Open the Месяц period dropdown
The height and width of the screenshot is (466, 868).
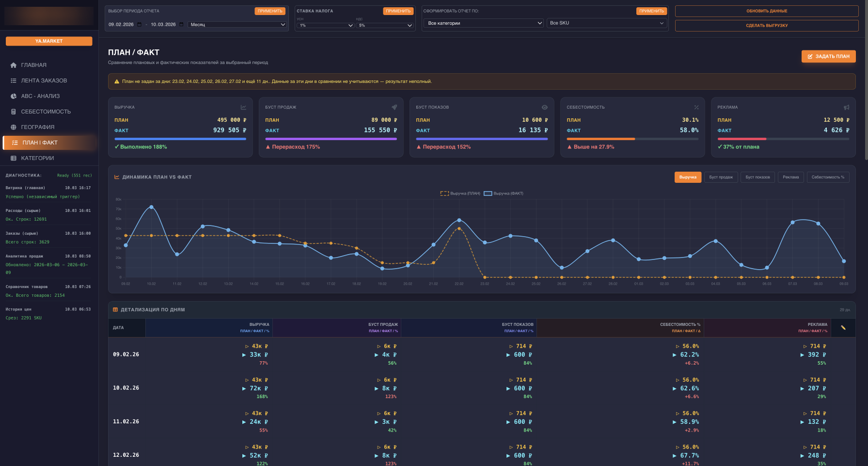237,24
